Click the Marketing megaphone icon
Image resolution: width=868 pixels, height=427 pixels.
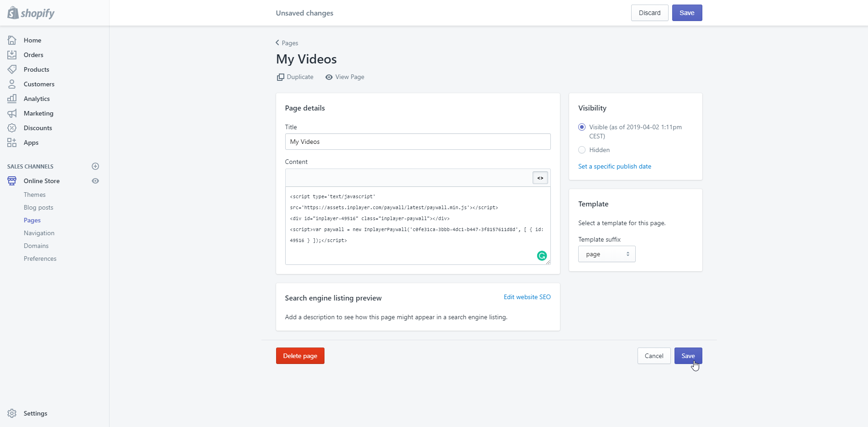[12, 113]
